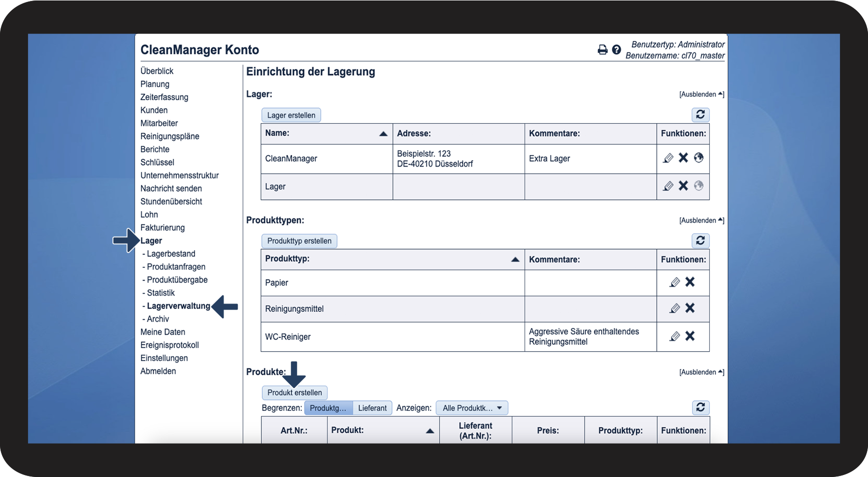868x477 pixels.
Task: Go to Lohn in the sidebar
Action: click(149, 214)
